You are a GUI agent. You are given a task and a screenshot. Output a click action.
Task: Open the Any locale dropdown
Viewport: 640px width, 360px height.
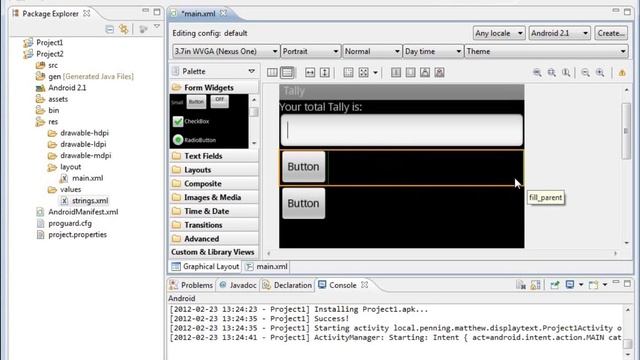tap(499, 33)
